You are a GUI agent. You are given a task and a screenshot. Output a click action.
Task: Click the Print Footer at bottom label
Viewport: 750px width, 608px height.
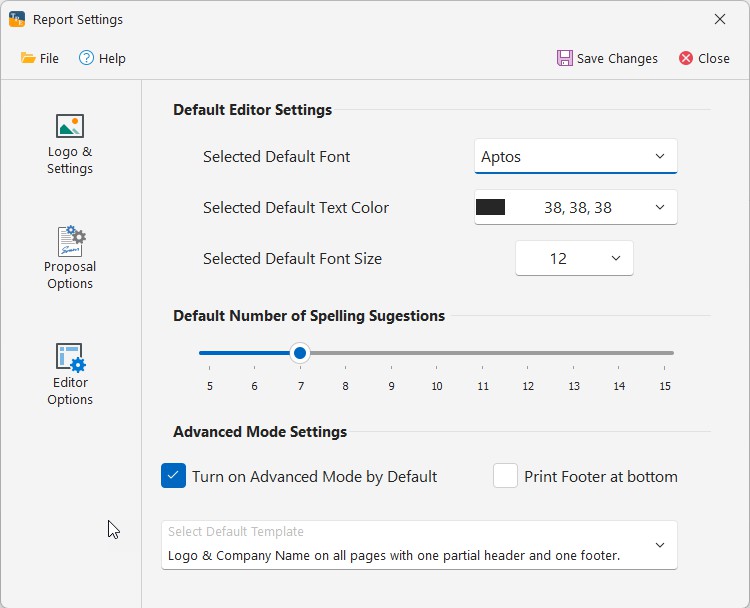point(601,476)
